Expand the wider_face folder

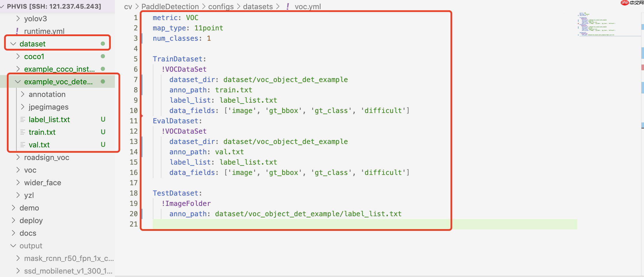(18, 183)
